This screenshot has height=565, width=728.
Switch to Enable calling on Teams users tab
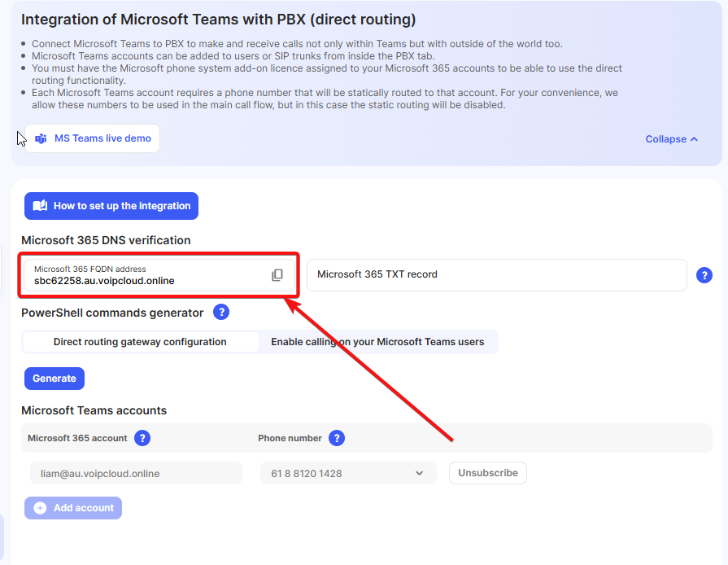(x=377, y=342)
